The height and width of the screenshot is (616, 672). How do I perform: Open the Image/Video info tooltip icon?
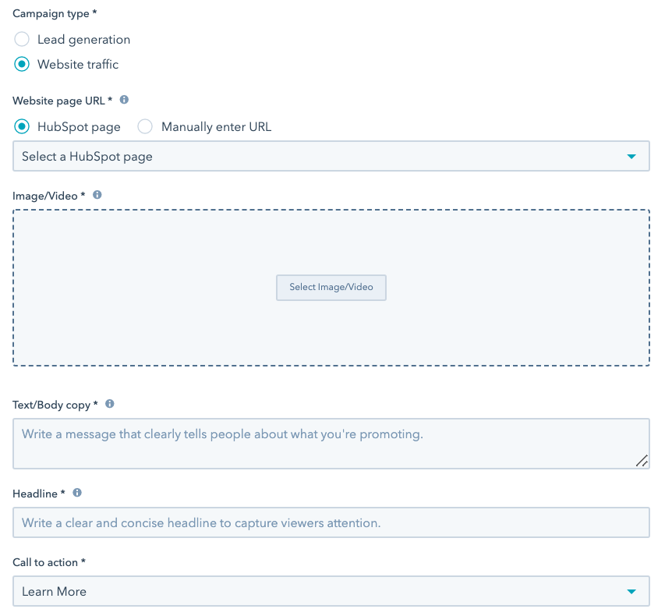coord(97,195)
